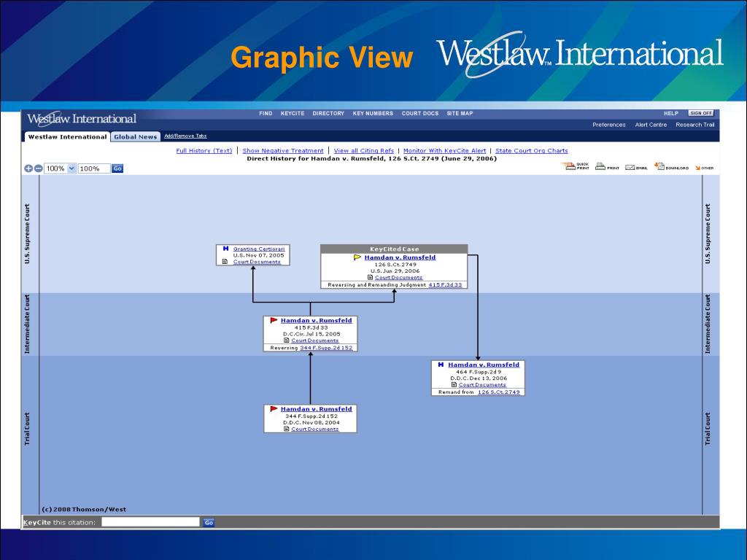Click blue H icon beside Granting Certiorari
The height and width of the screenshot is (560, 747).
(x=225, y=249)
